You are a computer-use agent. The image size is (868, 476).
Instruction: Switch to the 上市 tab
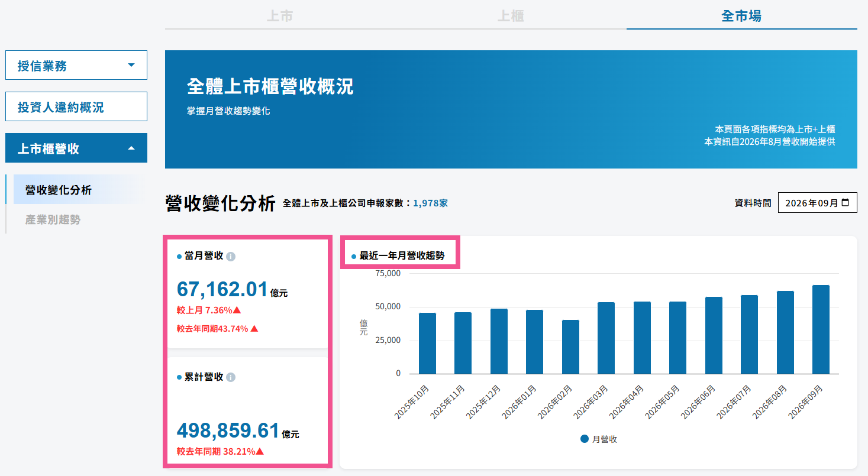click(x=280, y=15)
